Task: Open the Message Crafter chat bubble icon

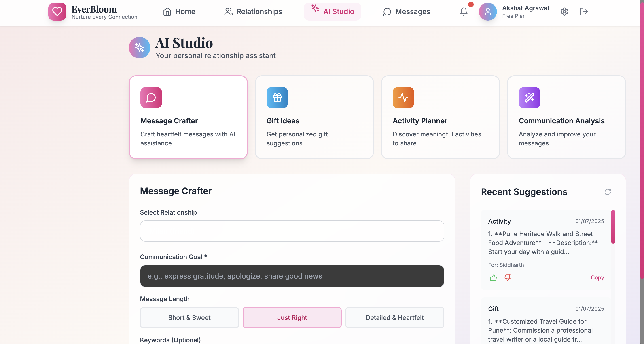Action: point(151,98)
